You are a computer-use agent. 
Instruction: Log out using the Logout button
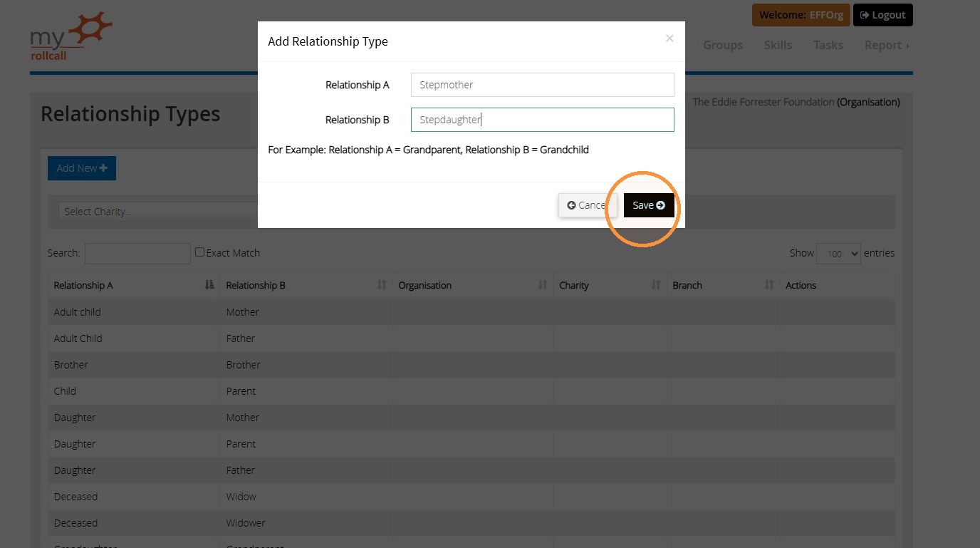pos(882,15)
